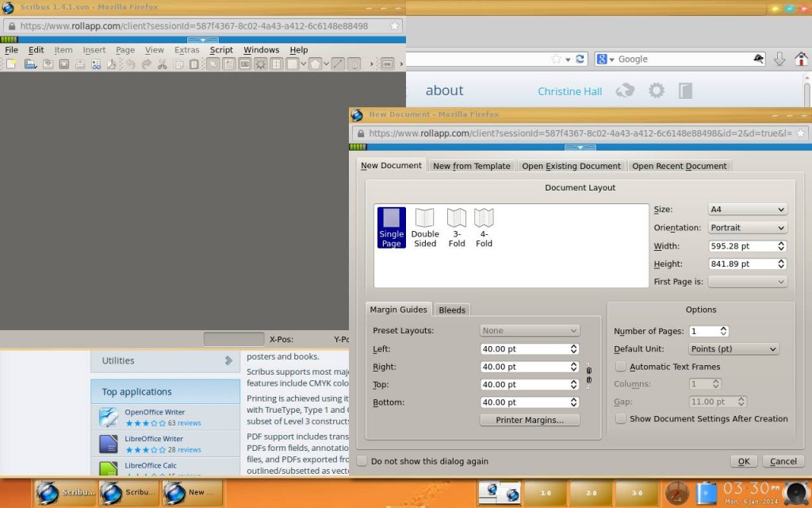Open the Orientation Portrait dropdown
812x508 pixels.
pyautogui.click(x=747, y=228)
